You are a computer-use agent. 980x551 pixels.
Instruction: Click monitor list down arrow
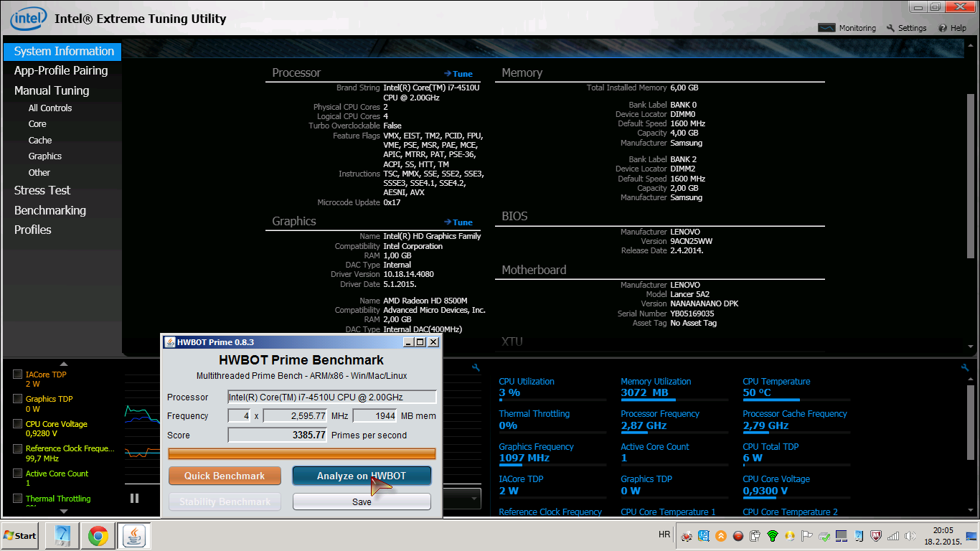63,511
